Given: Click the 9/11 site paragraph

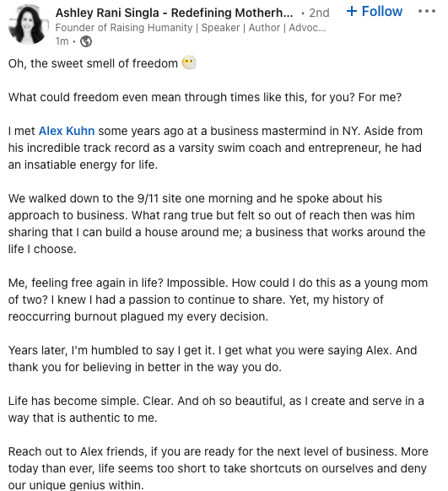Looking at the screenshot, I should (x=217, y=224).
